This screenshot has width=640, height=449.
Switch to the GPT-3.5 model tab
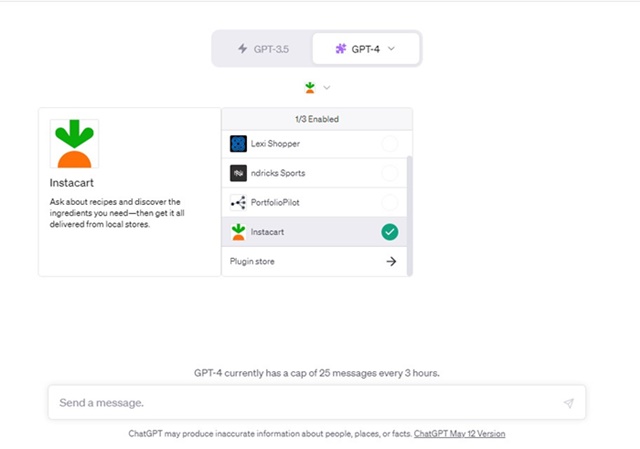click(x=263, y=49)
